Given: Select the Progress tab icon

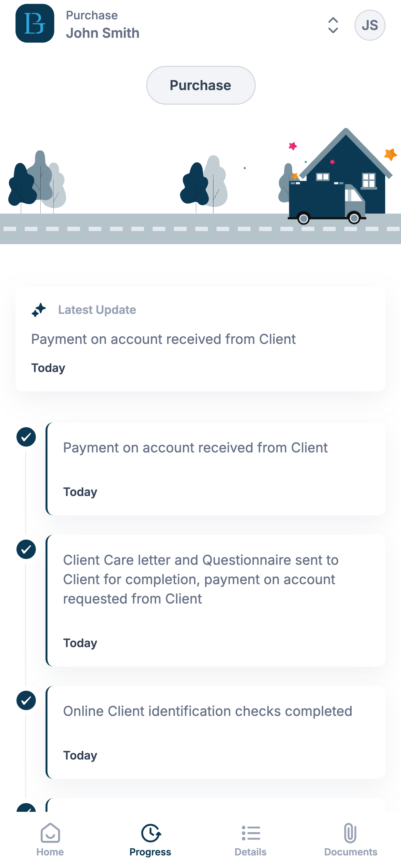Looking at the screenshot, I should point(151,833).
